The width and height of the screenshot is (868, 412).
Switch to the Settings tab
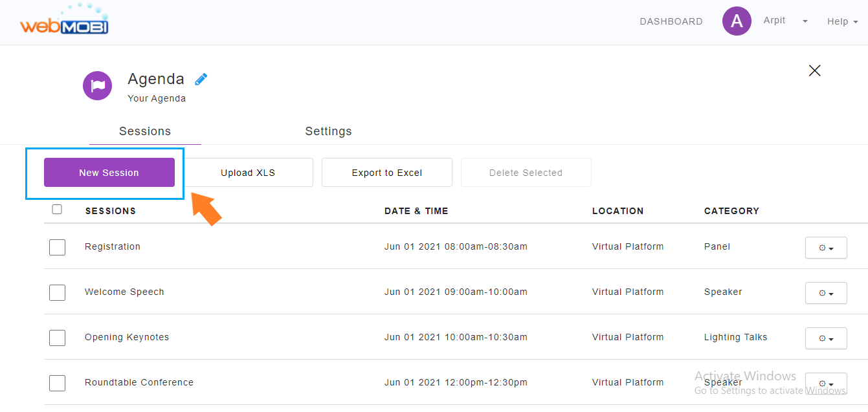(x=328, y=131)
